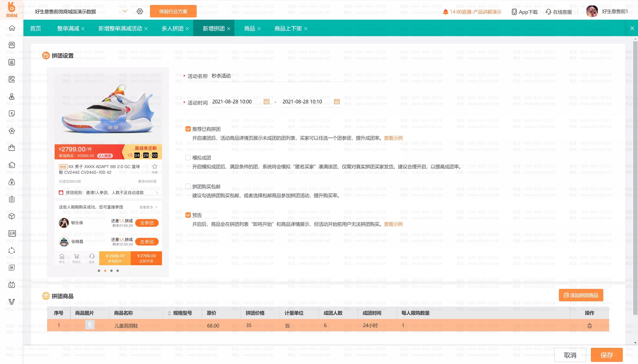Image resolution: width=638 pixels, height=364 pixels.
Task: Click the clipboard icon in left sidebar
Action: pyautogui.click(x=12, y=199)
